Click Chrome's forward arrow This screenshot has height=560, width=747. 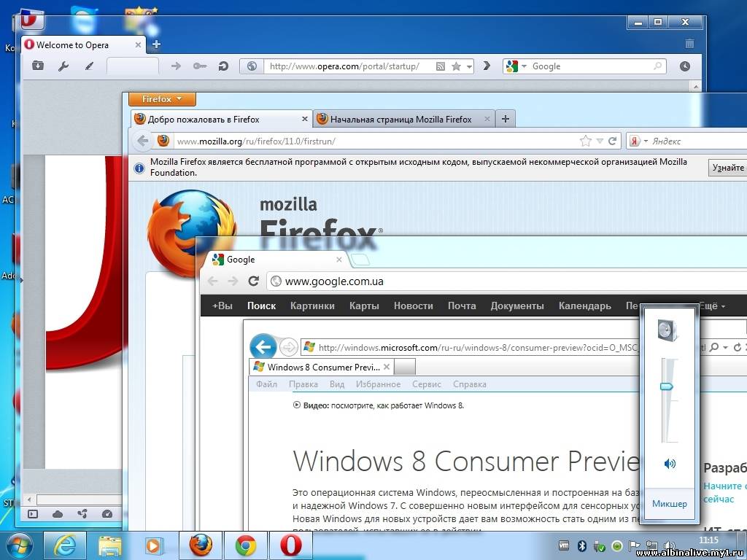(x=233, y=281)
